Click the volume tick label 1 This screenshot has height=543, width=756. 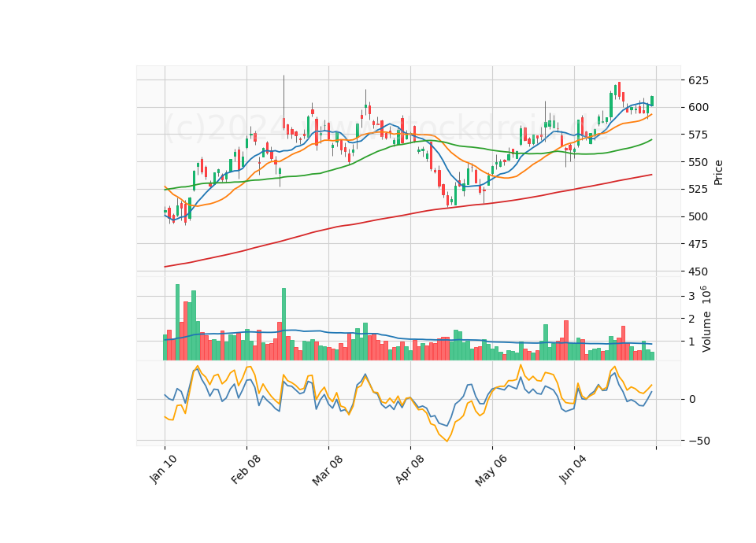click(x=691, y=342)
